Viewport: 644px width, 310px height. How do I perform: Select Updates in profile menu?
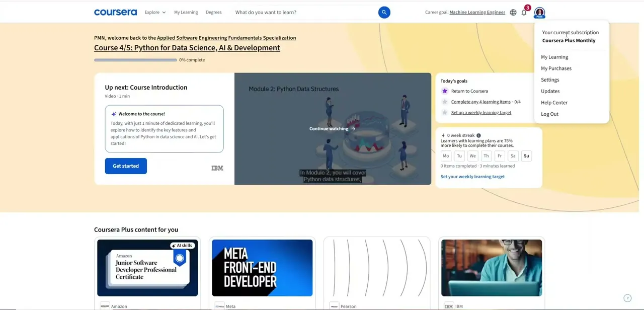550,91
